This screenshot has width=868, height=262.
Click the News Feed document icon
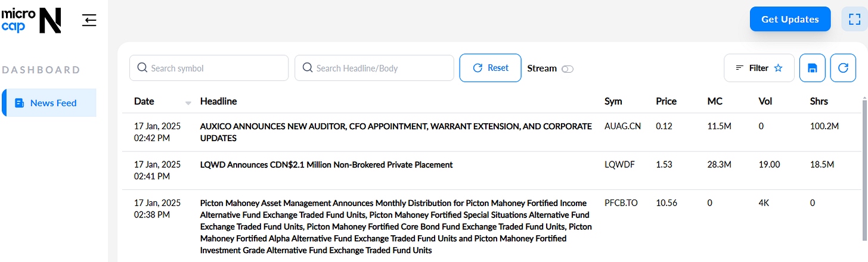(20, 103)
